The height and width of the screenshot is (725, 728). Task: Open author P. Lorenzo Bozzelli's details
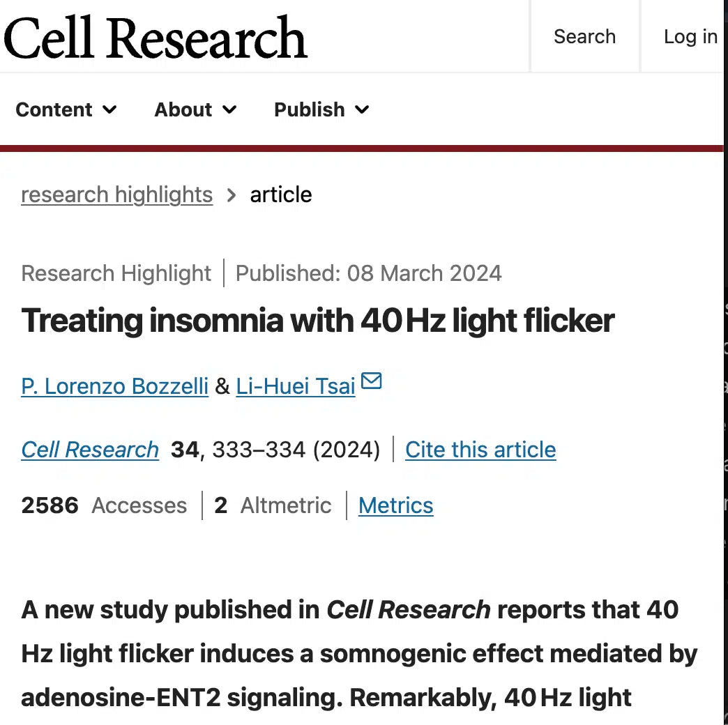tap(115, 386)
